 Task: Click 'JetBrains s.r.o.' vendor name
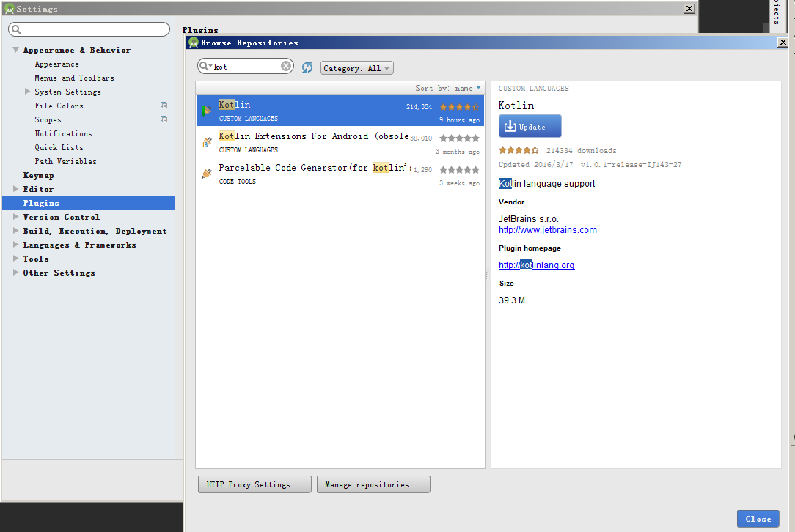point(528,219)
